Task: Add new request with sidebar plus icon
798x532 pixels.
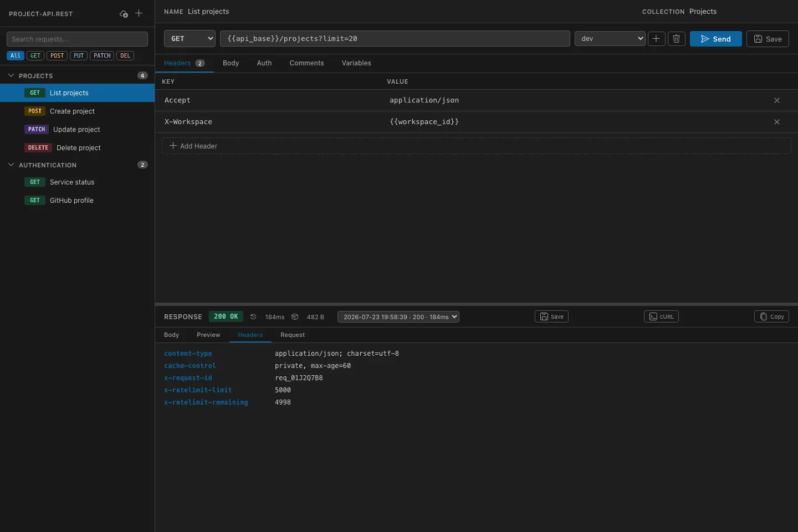Action: pyautogui.click(x=139, y=13)
